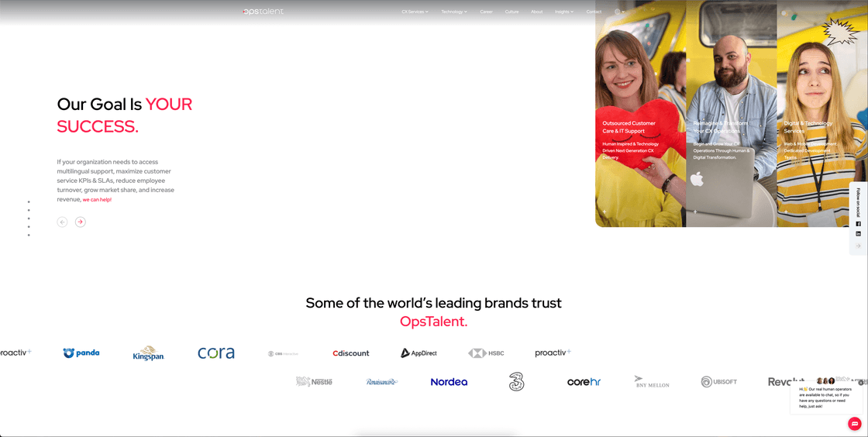Viewport: 868px width, 437px height.
Task: Click the chat operator avatars
Action: coord(825,380)
